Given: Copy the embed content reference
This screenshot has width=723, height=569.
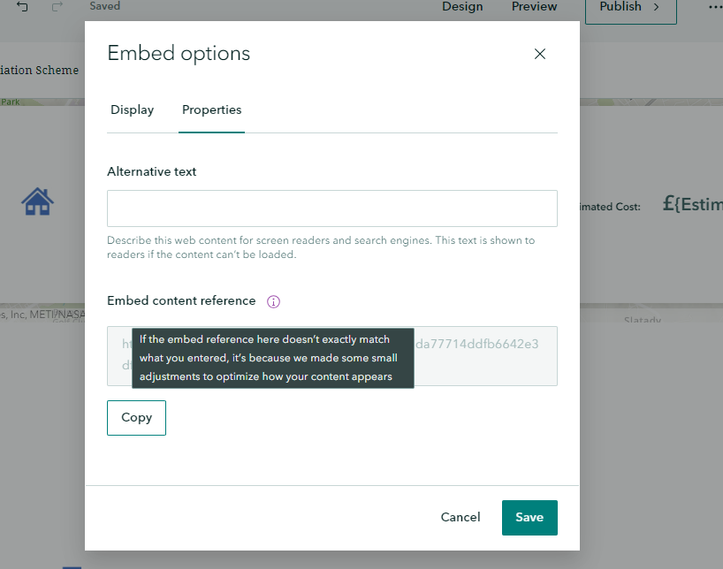Looking at the screenshot, I should (x=136, y=418).
